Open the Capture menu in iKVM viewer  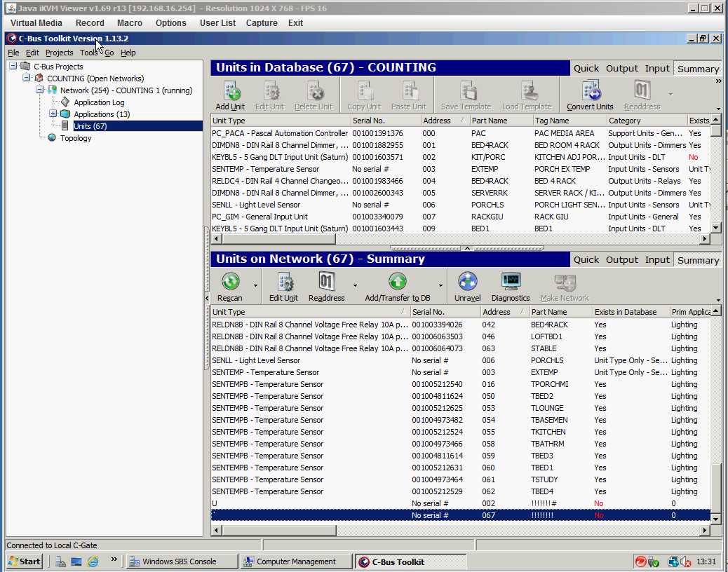coord(262,23)
